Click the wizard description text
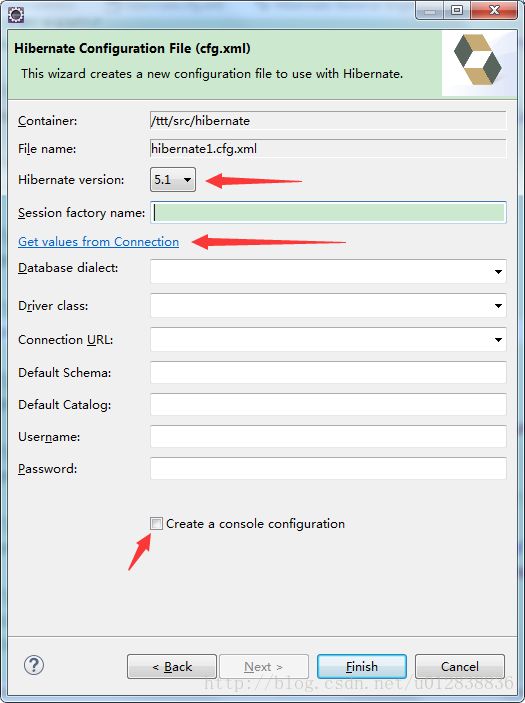Image resolution: width=525 pixels, height=703 pixels. coord(212,74)
